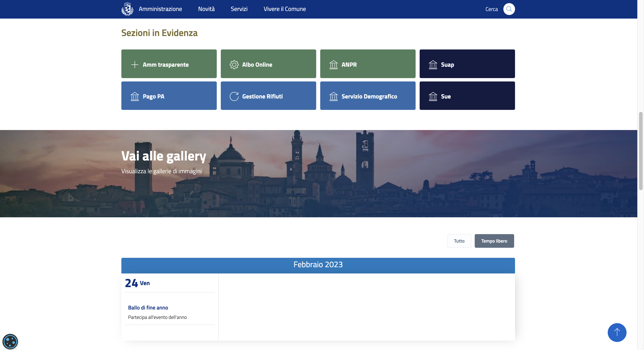Viewport: 644px width, 350px height.
Task: Open Vivere il Comune menu
Action: coord(285,9)
